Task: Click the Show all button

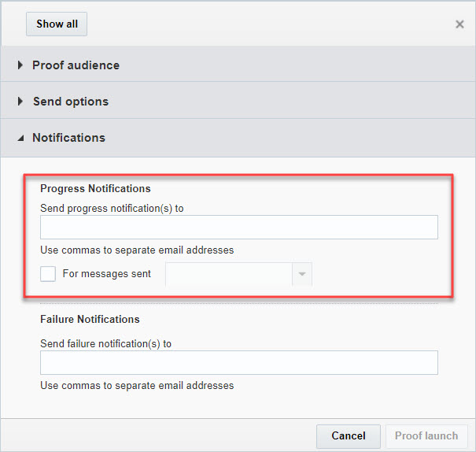Action: (x=57, y=24)
